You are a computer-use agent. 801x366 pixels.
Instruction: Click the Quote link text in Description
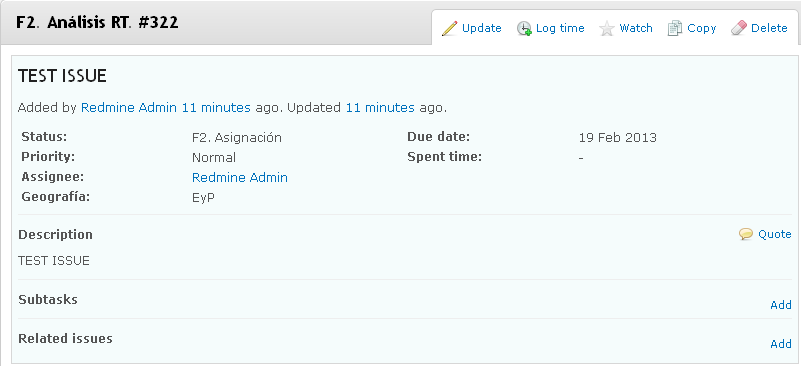pos(774,235)
